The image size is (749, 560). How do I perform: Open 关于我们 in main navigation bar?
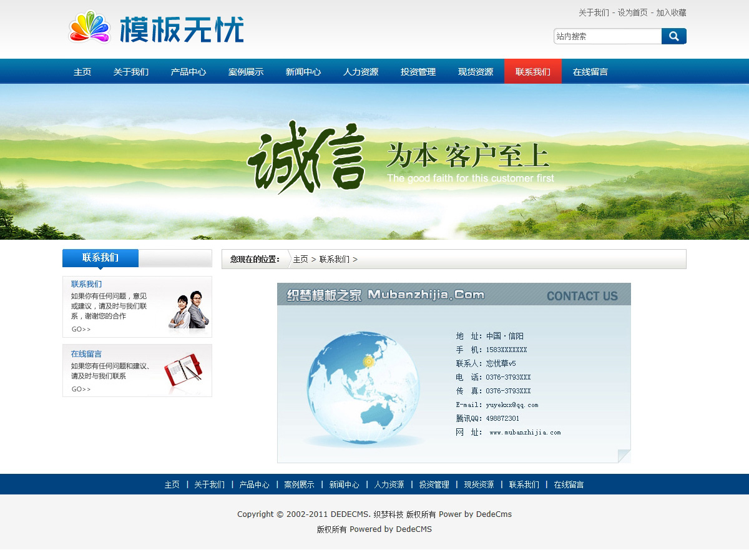[131, 72]
